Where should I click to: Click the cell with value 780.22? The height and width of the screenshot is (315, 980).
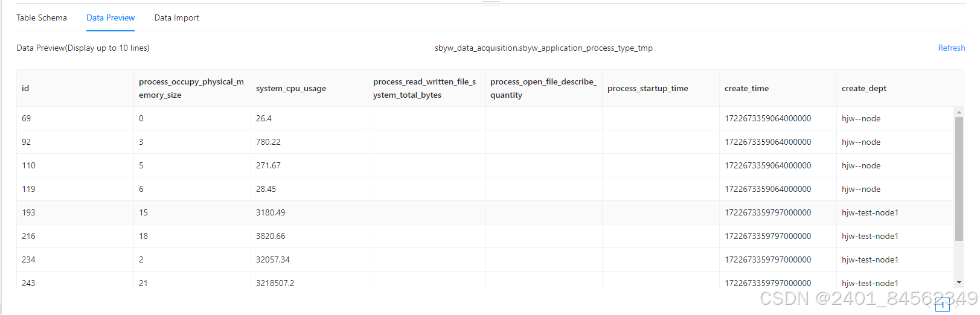pos(268,142)
